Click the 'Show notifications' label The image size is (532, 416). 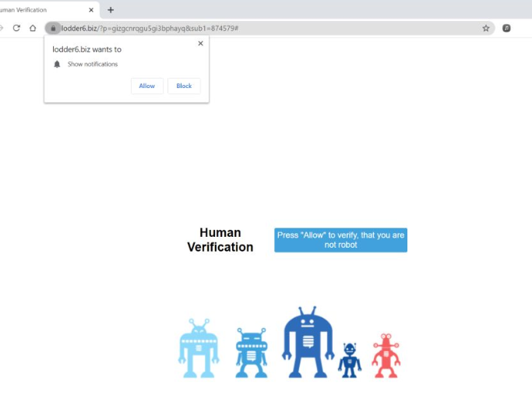(x=93, y=64)
